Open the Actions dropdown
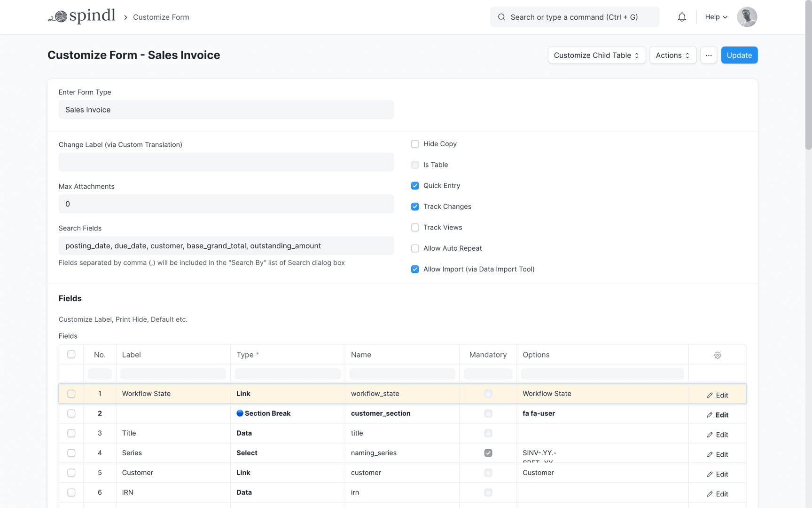Viewport: 812px width, 508px height. pyautogui.click(x=673, y=55)
